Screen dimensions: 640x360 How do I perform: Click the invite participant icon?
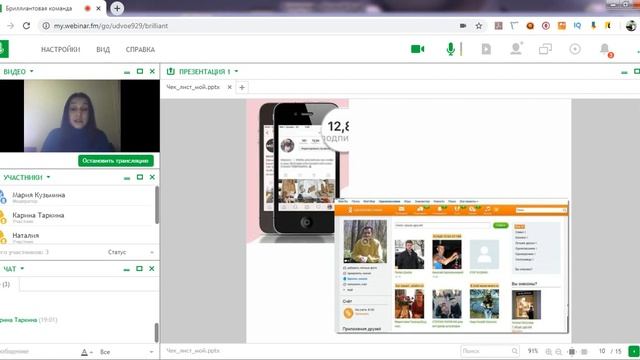point(516,49)
